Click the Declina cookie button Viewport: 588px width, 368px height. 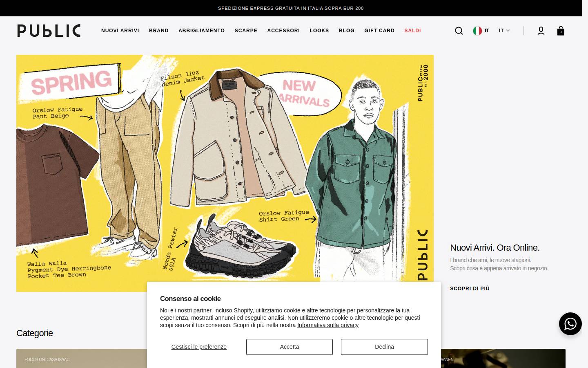coord(384,347)
